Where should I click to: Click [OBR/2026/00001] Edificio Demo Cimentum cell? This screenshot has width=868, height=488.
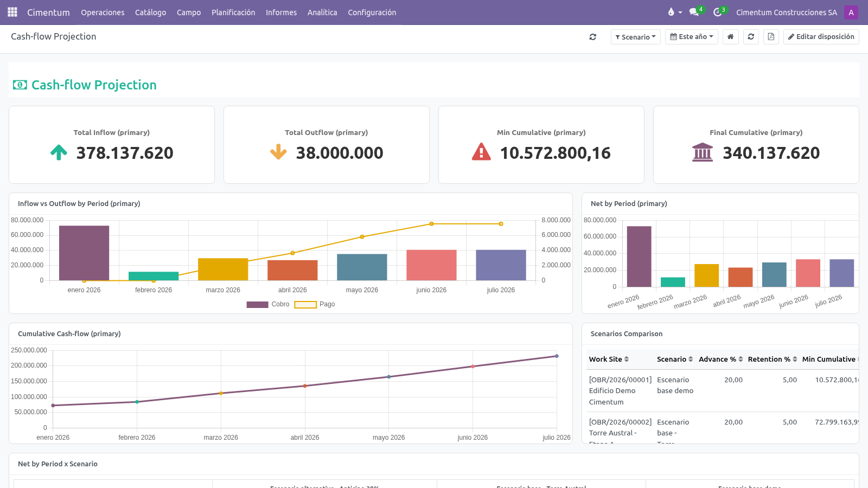coord(620,391)
